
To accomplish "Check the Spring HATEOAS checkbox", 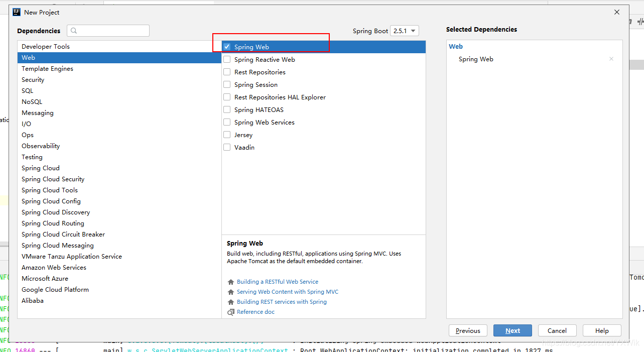I will (227, 109).
